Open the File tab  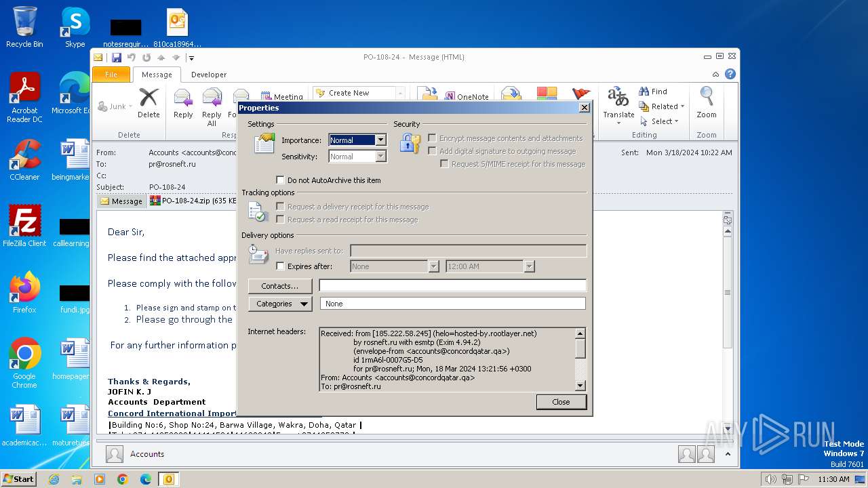pyautogui.click(x=111, y=75)
